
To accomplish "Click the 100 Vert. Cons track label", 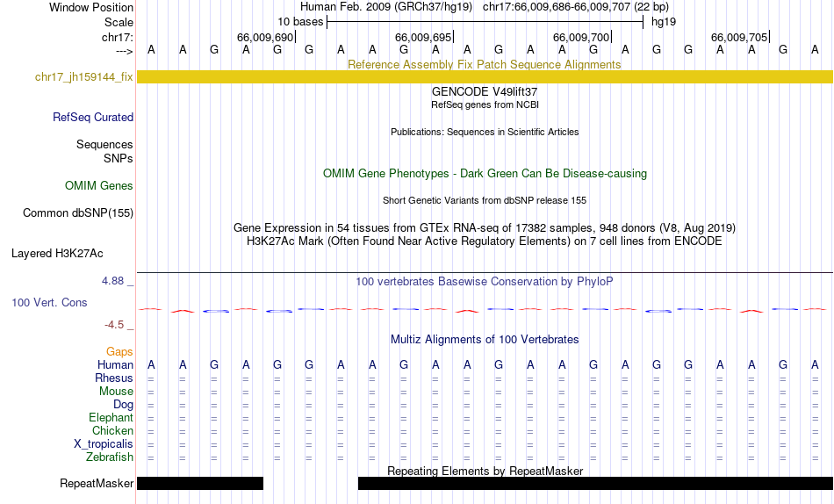I will tap(49, 302).
